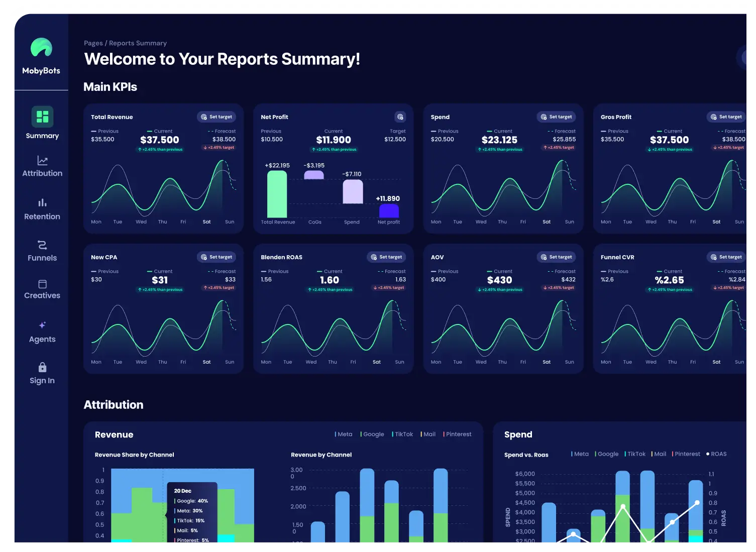Toggle TikTok series in Revenue legend
The width and height of the screenshot is (756, 552).
click(403, 434)
